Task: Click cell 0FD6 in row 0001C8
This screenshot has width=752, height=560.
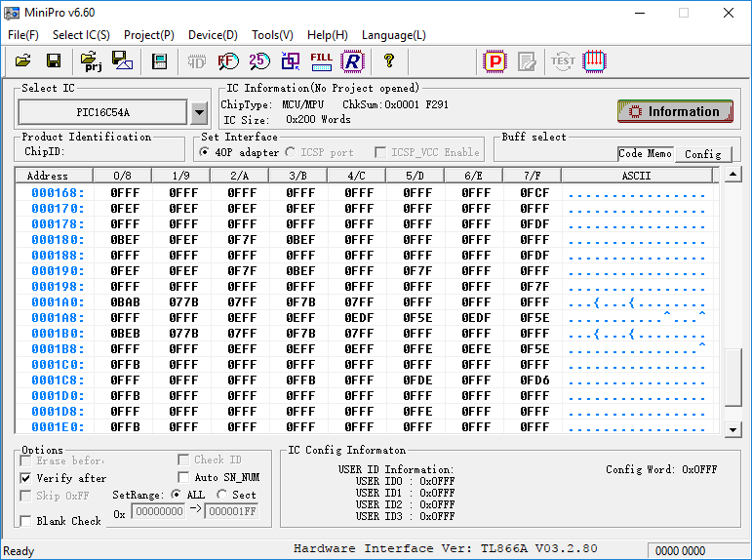Action: click(x=534, y=380)
